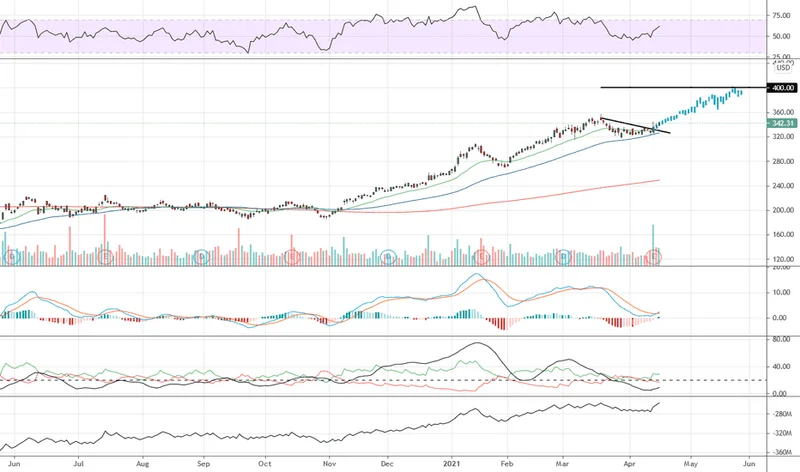This screenshot has height=472, width=800.
Task: Click the 400.00 price target label
Action: point(780,88)
